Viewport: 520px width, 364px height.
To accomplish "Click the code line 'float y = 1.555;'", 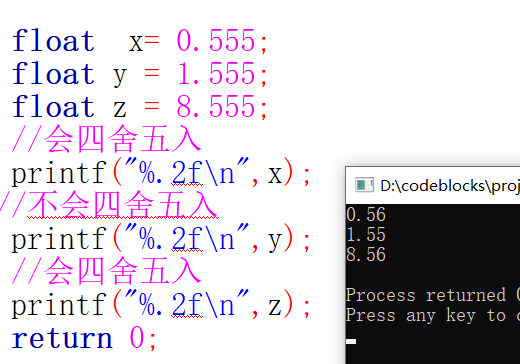I will click(140, 74).
